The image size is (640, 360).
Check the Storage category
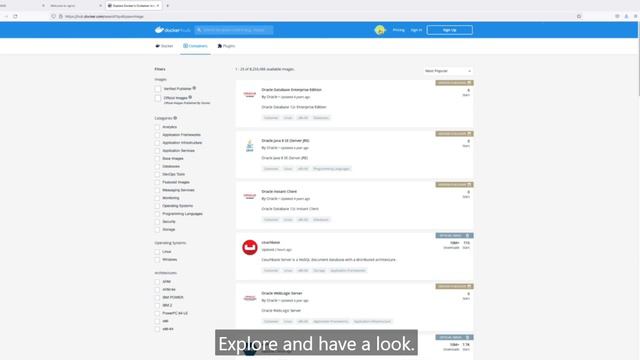coord(158,230)
